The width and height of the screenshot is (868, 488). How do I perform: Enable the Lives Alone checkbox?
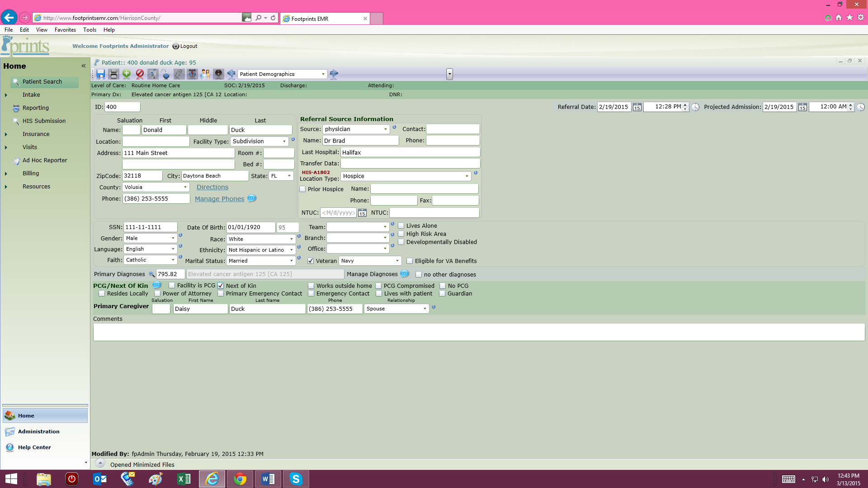click(401, 225)
